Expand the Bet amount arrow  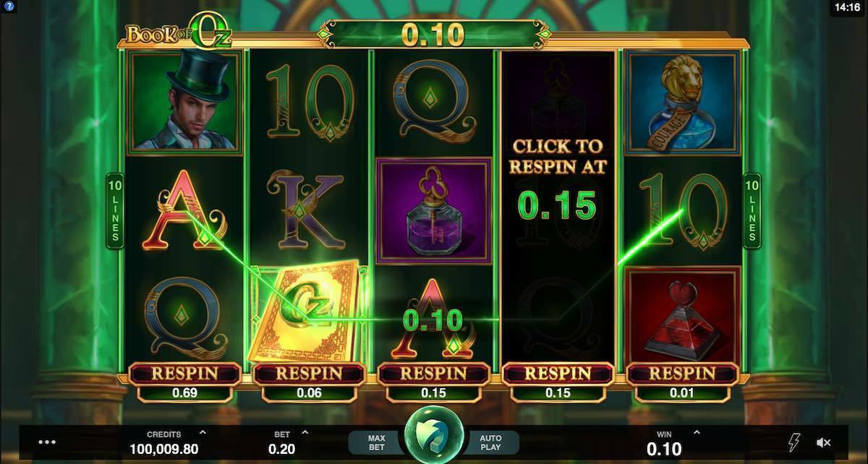point(305,433)
